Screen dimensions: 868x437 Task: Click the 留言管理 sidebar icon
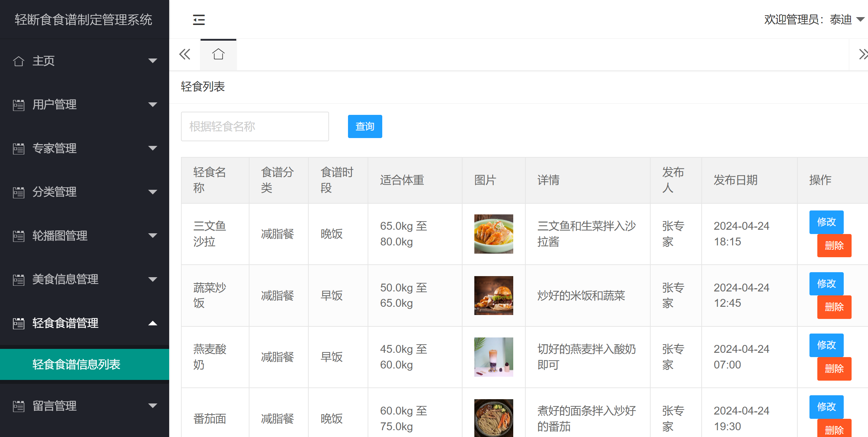19,406
